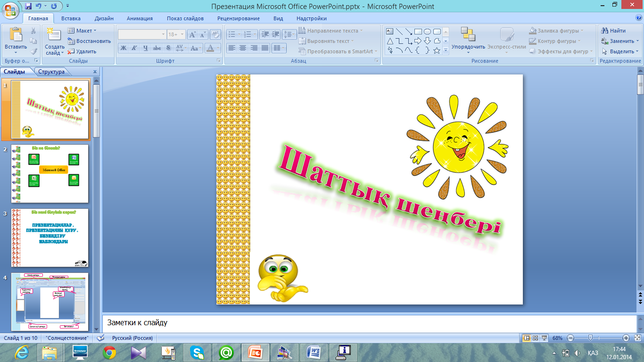Decrease font size with small A icon
Viewport: 644px width, 362px height.
[x=203, y=34]
